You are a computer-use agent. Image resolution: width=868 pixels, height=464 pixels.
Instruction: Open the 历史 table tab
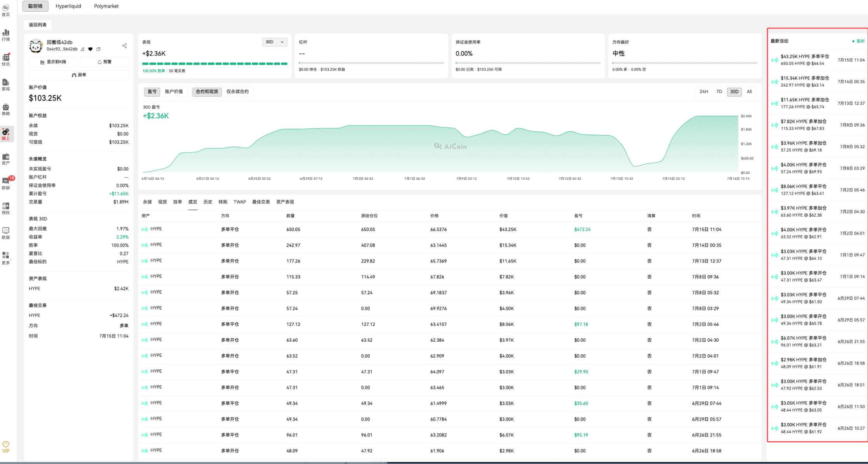[x=208, y=202]
